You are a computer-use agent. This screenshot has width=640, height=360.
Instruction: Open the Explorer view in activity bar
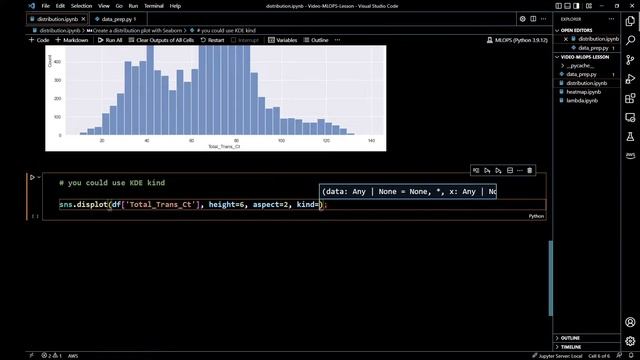[630, 21]
